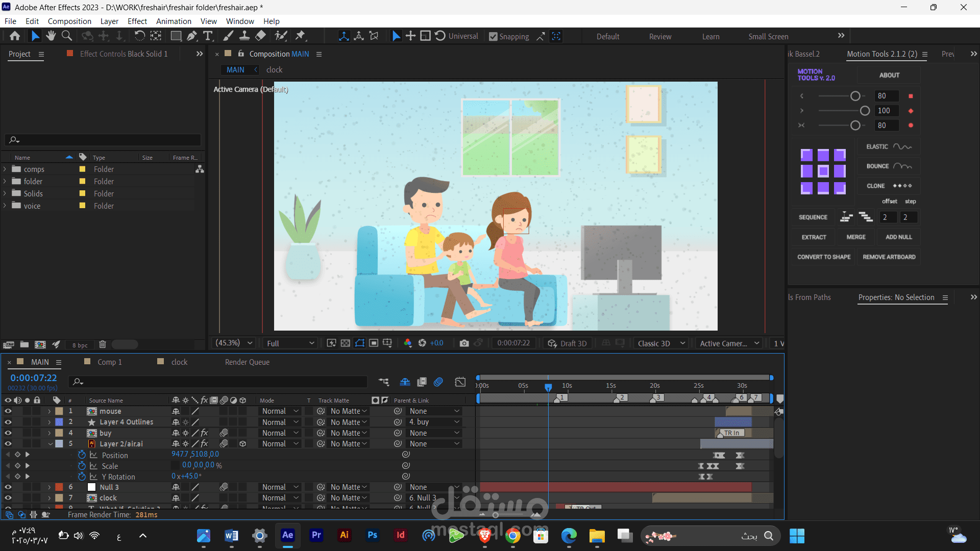The image size is (980, 551).
Task: Click the ADD NULL button
Action: tap(898, 237)
